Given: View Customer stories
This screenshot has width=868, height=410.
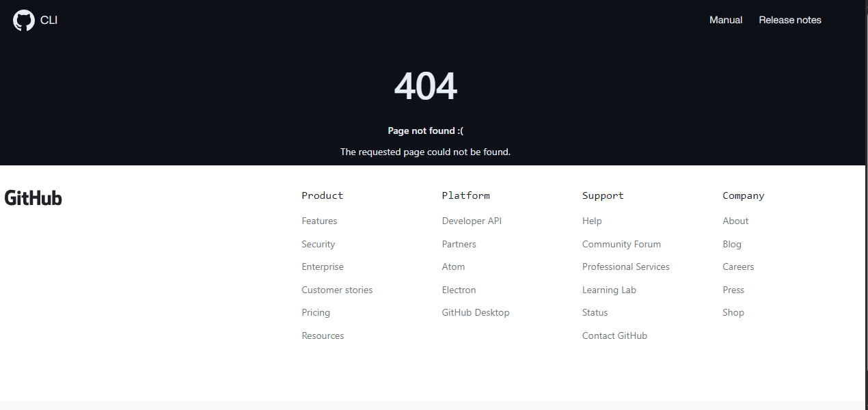Looking at the screenshot, I should pos(337,290).
